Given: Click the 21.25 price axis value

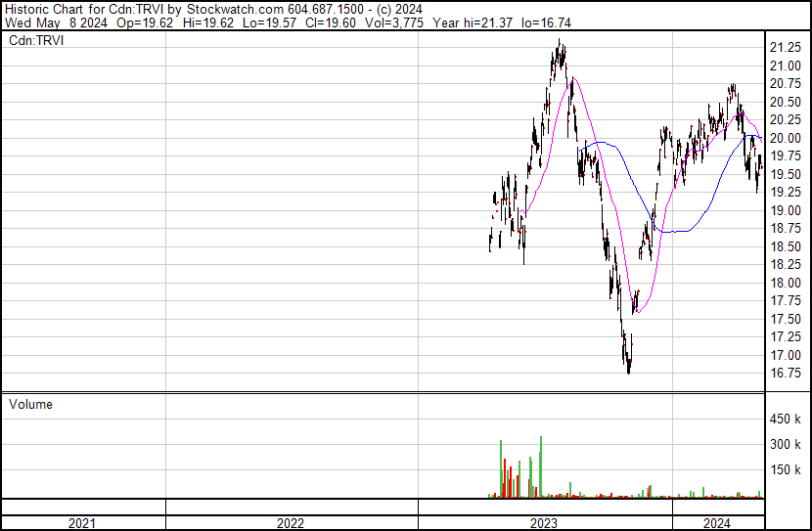Looking at the screenshot, I should pyautogui.click(x=786, y=48).
